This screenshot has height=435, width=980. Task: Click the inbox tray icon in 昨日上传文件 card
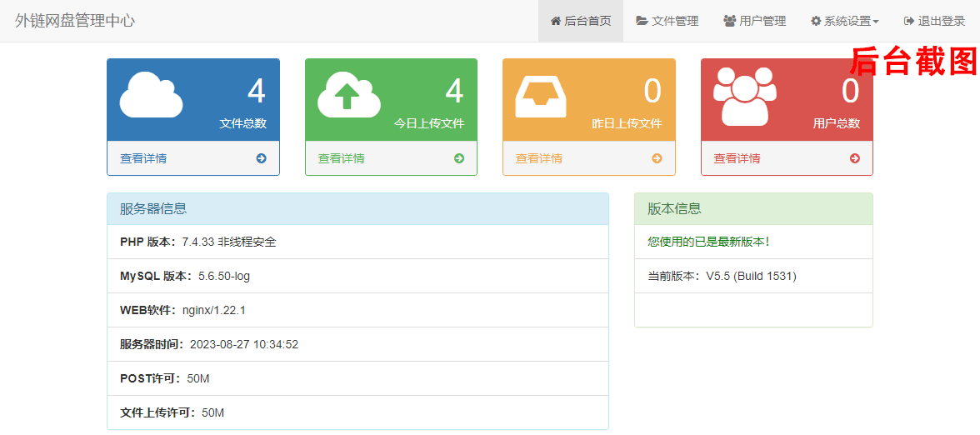point(541,97)
